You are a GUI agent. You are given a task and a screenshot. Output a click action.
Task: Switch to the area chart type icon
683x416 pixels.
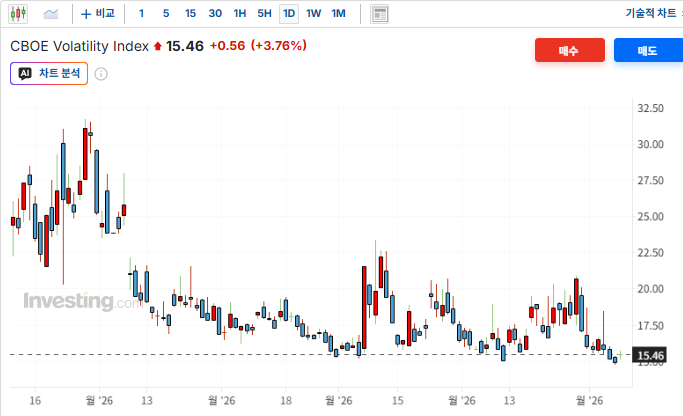click(x=51, y=14)
